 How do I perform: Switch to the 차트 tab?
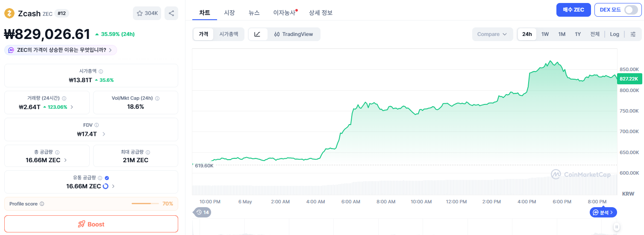205,12
